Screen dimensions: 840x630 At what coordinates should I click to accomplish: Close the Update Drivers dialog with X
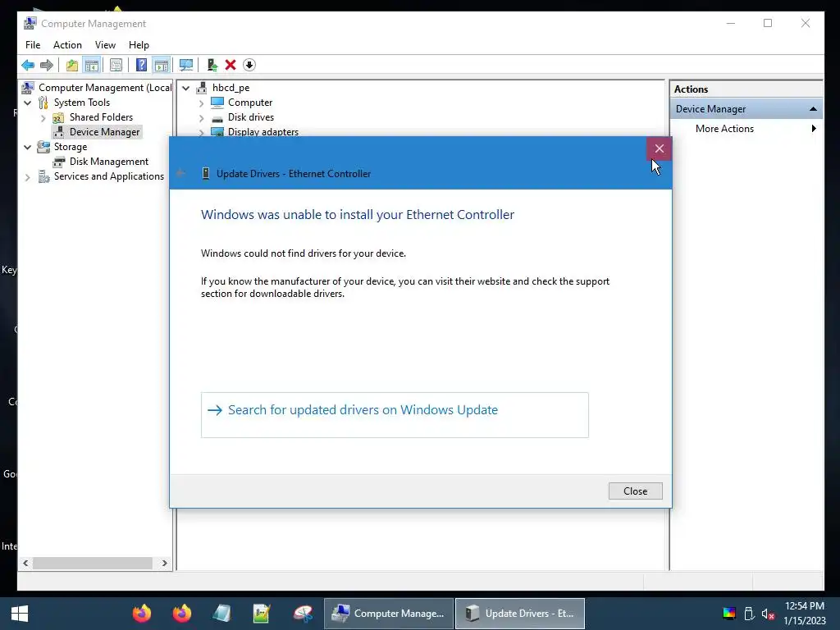click(x=659, y=148)
